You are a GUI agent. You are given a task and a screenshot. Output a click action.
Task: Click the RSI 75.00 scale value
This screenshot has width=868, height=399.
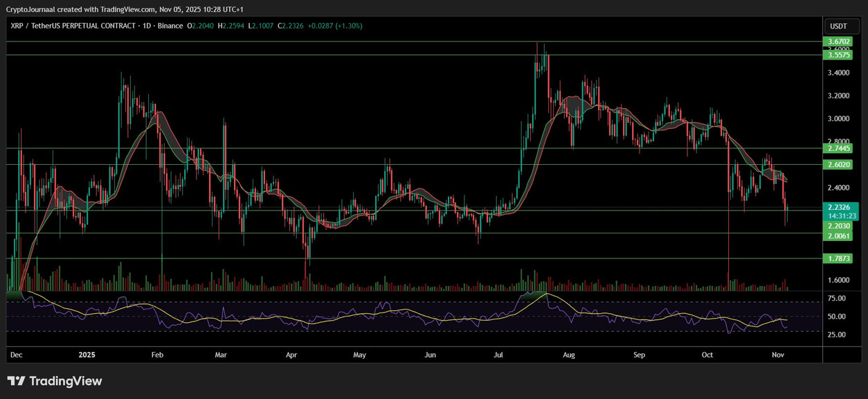[836, 299]
